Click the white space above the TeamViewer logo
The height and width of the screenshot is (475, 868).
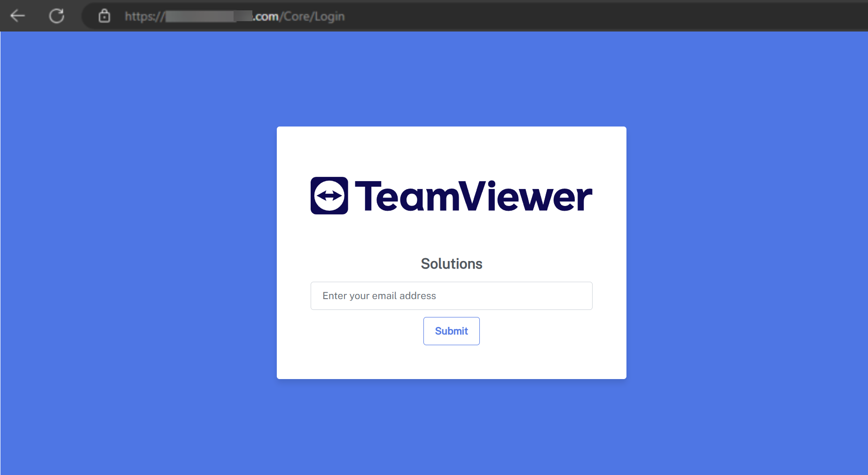pos(451,150)
